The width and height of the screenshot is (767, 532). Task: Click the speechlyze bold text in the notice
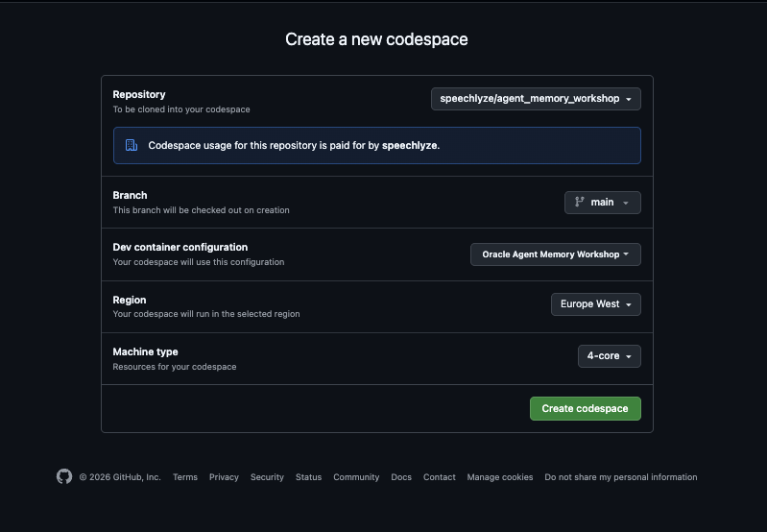pyautogui.click(x=410, y=145)
